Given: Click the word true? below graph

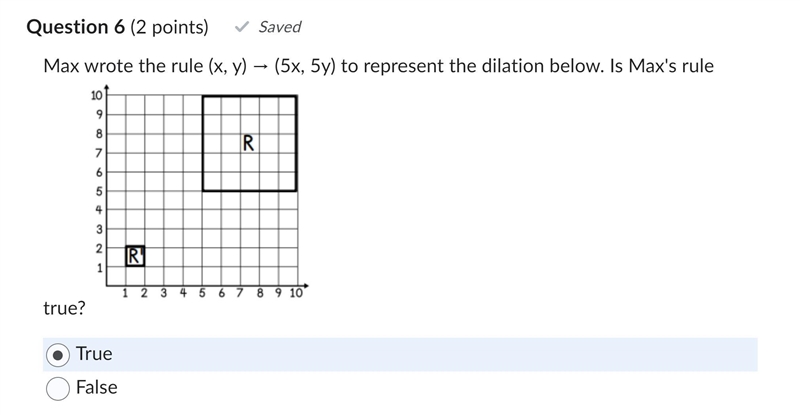Looking at the screenshot, I should [x=64, y=308].
